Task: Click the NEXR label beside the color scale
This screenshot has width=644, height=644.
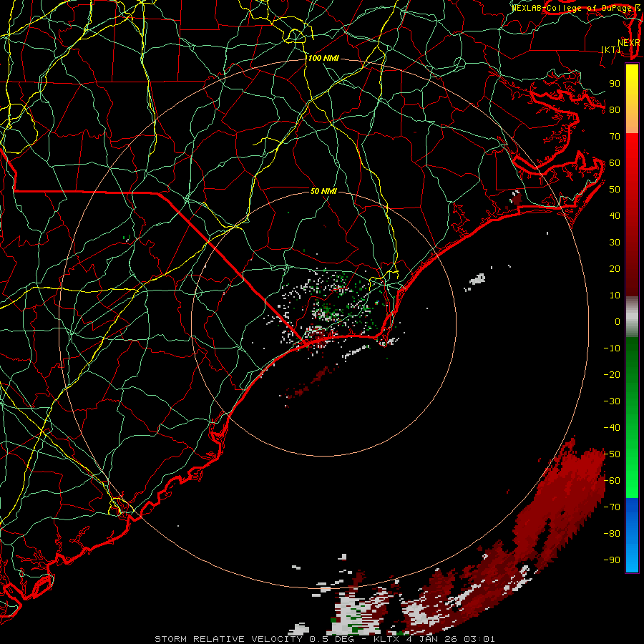Action: (629, 43)
